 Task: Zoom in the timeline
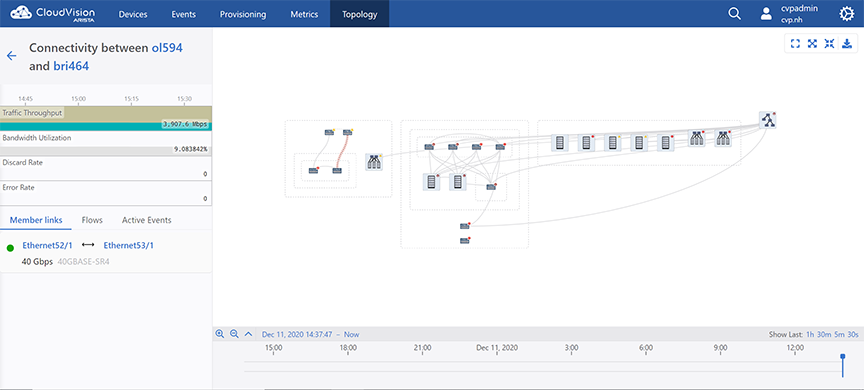click(x=220, y=334)
